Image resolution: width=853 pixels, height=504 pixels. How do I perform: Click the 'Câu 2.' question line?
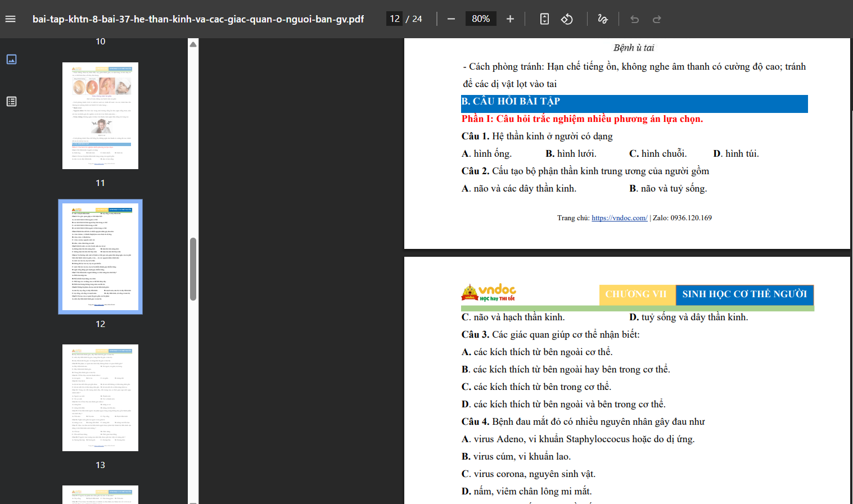click(585, 171)
